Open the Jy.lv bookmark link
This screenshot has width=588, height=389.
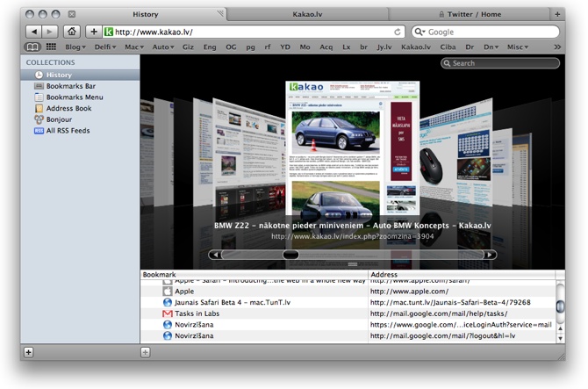click(384, 47)
